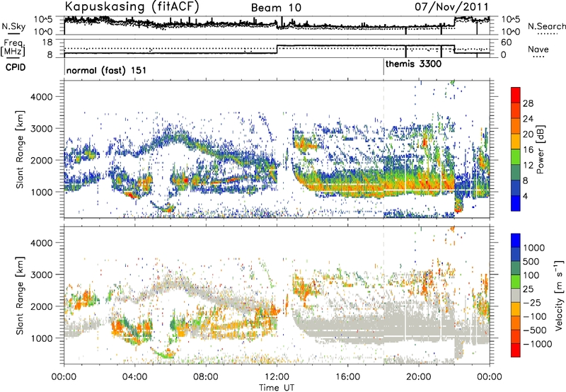
Task: Click the 08:00 time tick label
Action: point(206,377)
